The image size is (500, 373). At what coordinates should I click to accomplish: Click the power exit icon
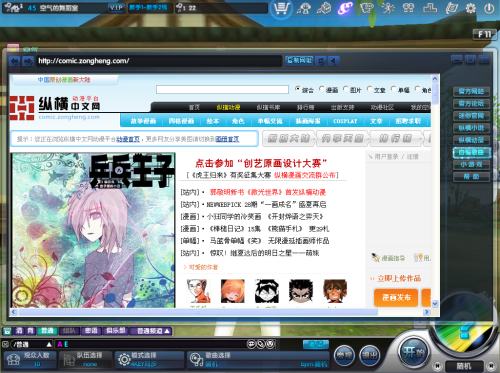pos(489,8)
